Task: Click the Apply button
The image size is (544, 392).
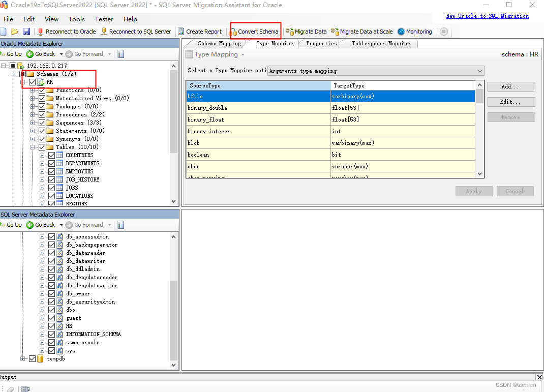Action: [x=474, y=192]
